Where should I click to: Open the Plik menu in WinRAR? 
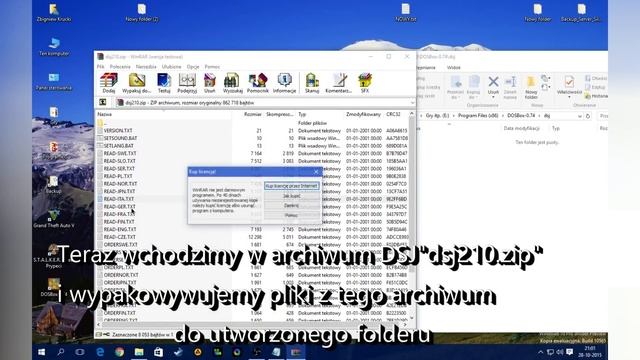pos(101,67)
